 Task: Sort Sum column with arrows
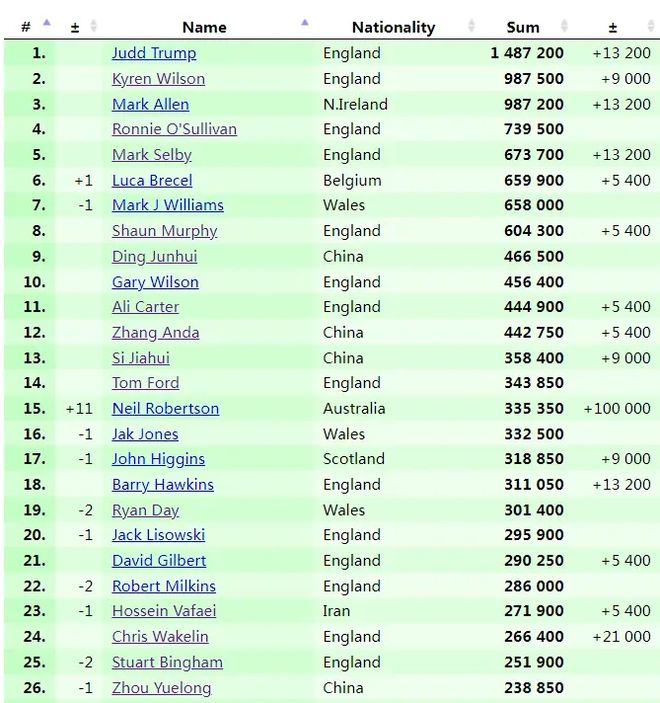click(x=564, y=26)
